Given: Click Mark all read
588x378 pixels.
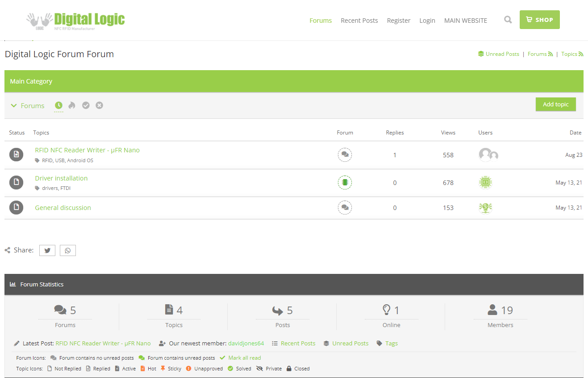Looking at the screenshot, I should point(244,358).
